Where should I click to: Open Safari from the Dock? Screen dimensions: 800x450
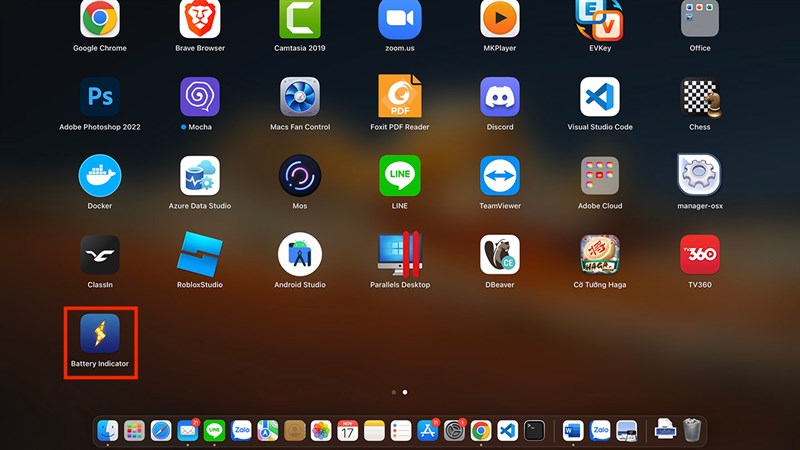point(161,431)
